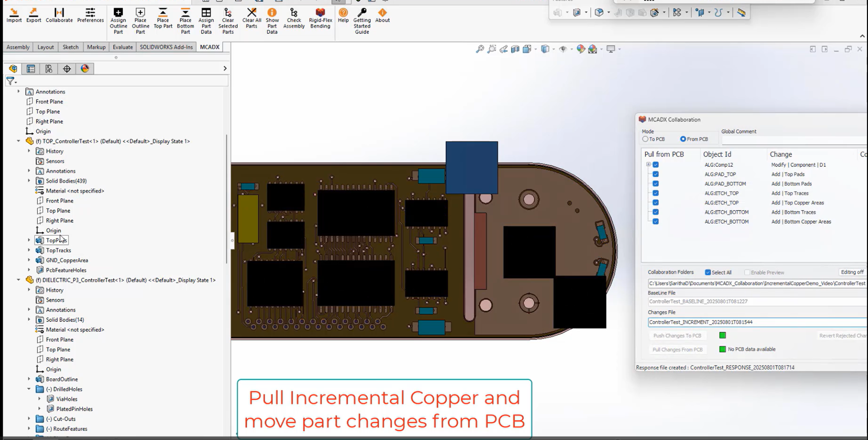Expand the TopTracks tree node
This screenshot has height=440, width=868.
(x=29, y=250)
